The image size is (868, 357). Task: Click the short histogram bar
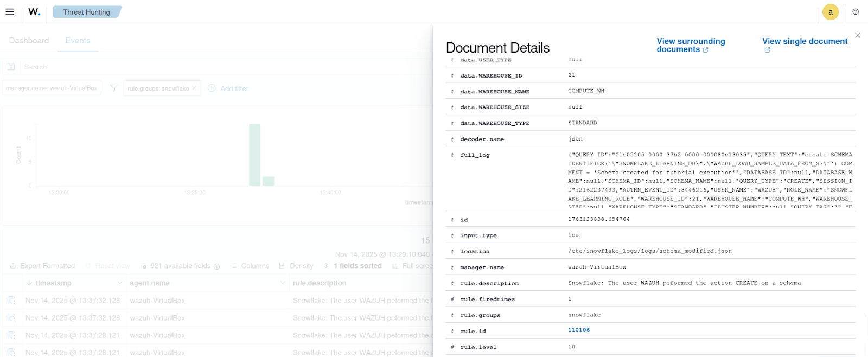pos(269,181)
